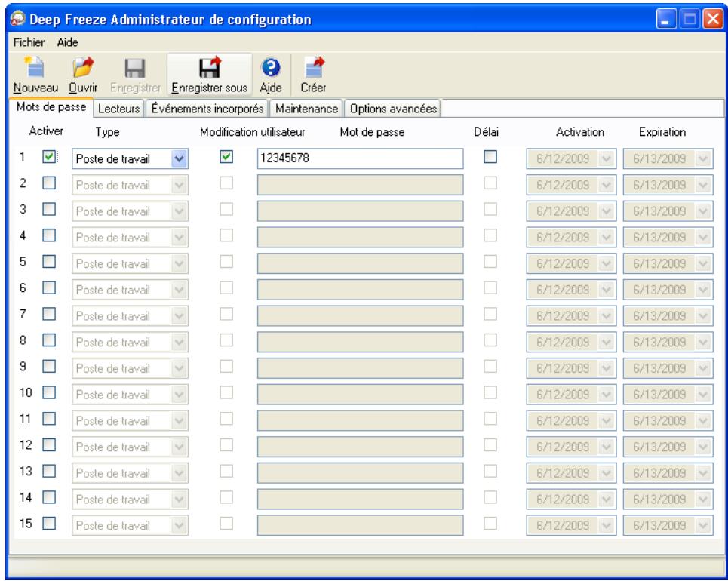This screenshot has width=728, height=581.
Task: Click the Nouveau toolbar icon
Action: (x=35, y=67)
